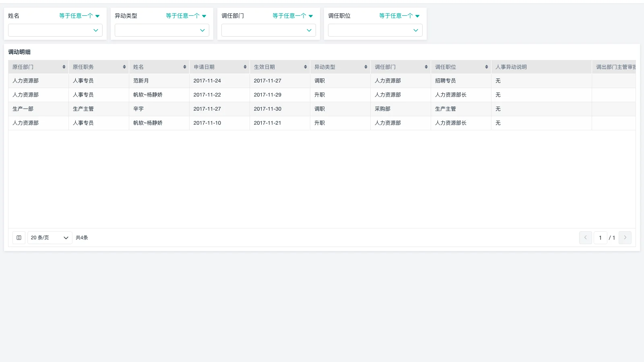Sort the table by 申请日期 column

point(245,67)
